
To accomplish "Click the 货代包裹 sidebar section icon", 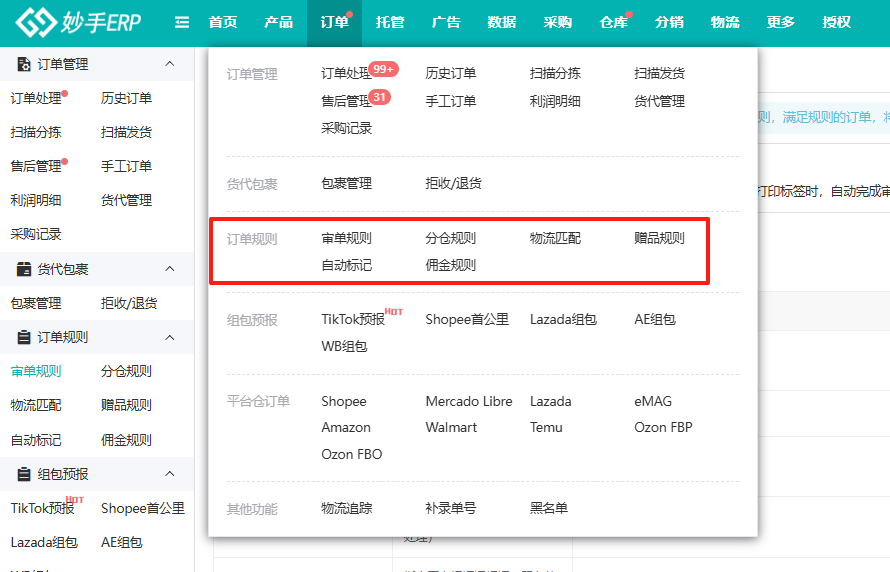I will click(x=24, y=269).
